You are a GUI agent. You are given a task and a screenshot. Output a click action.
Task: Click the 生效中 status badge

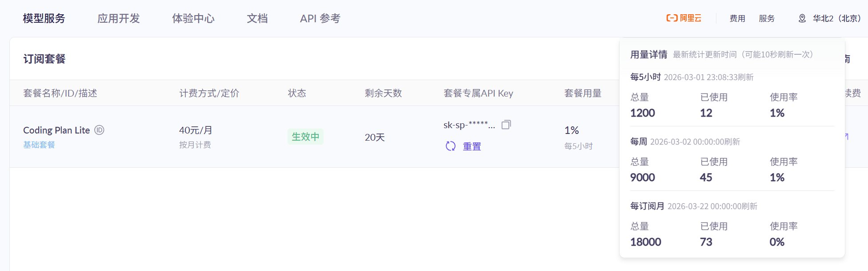click(x=305, y=137)
